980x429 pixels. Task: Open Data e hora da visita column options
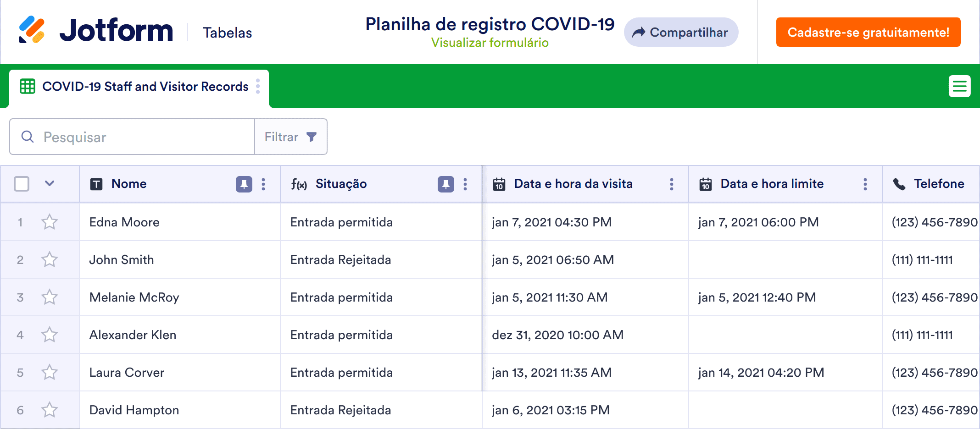672,184
